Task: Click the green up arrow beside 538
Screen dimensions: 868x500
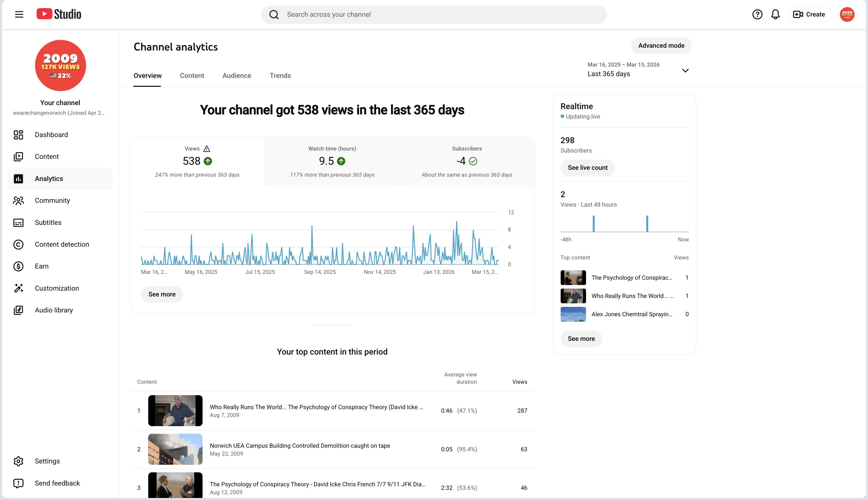Action: [x=208, y=161]
